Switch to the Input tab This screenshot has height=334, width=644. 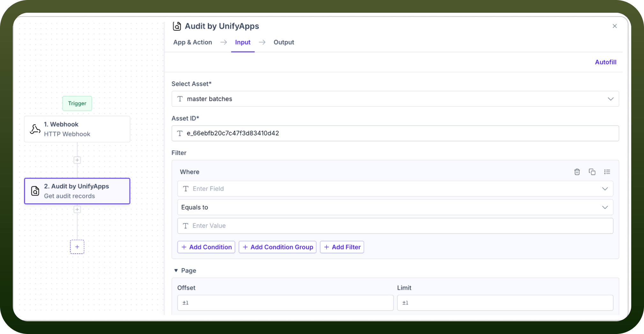click(243, 42)
